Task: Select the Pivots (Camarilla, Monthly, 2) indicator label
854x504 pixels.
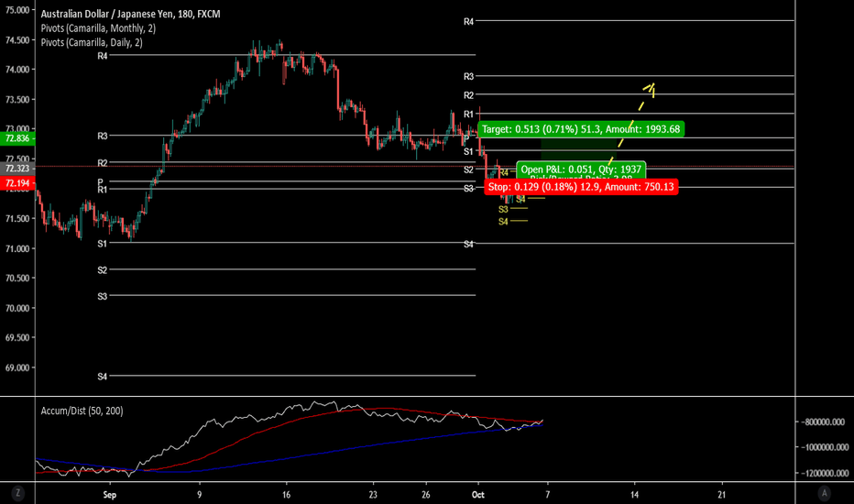Action: coord(99,28)
